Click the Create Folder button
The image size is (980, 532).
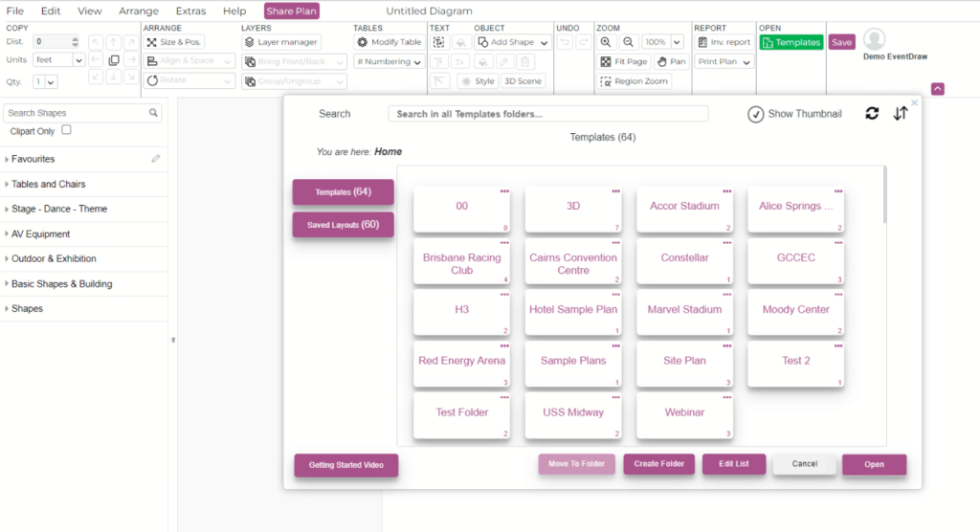point(658,464)
